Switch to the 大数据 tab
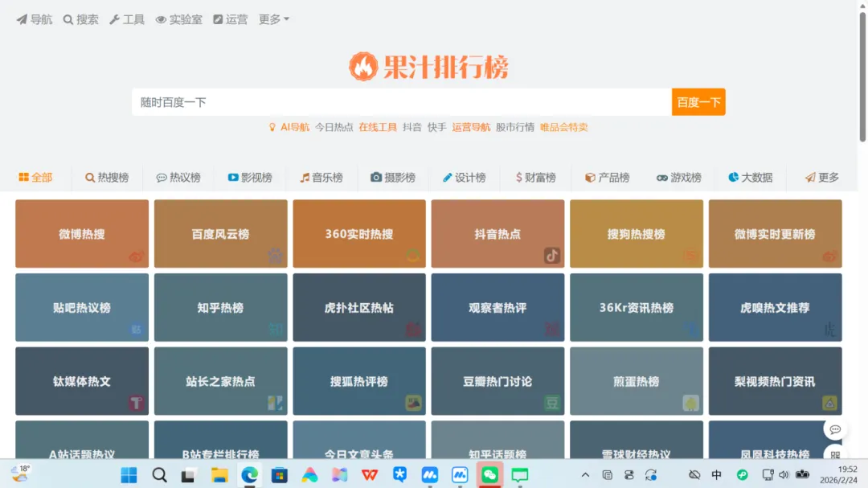868x488 pixels. tap(750, 177)
